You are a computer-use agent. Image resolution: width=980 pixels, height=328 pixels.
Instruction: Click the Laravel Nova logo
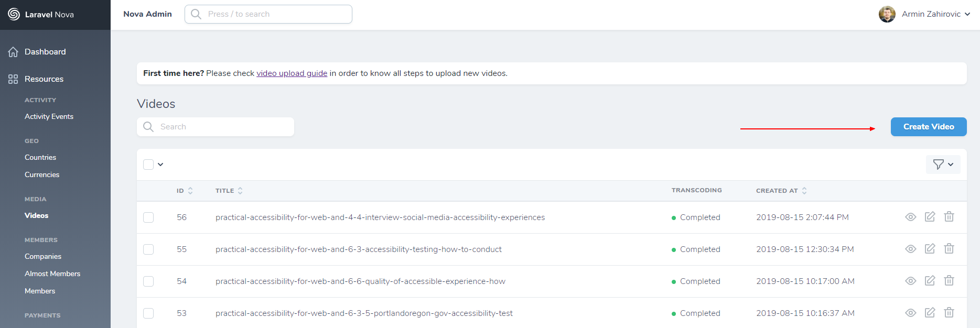(41, 14)
